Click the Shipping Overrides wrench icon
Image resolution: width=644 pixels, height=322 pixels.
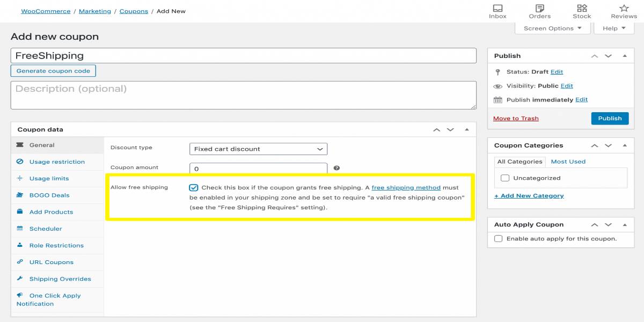pos(20,279)
